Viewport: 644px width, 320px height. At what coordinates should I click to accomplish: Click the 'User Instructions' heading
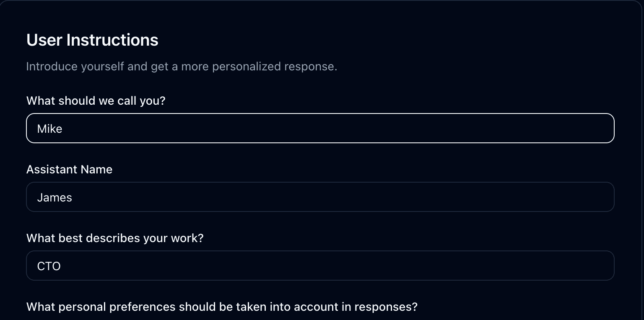[x=92, y=40]
